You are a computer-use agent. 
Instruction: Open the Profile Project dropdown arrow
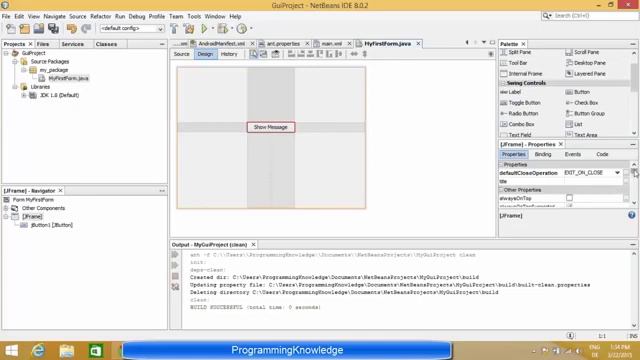pos(251,29)
